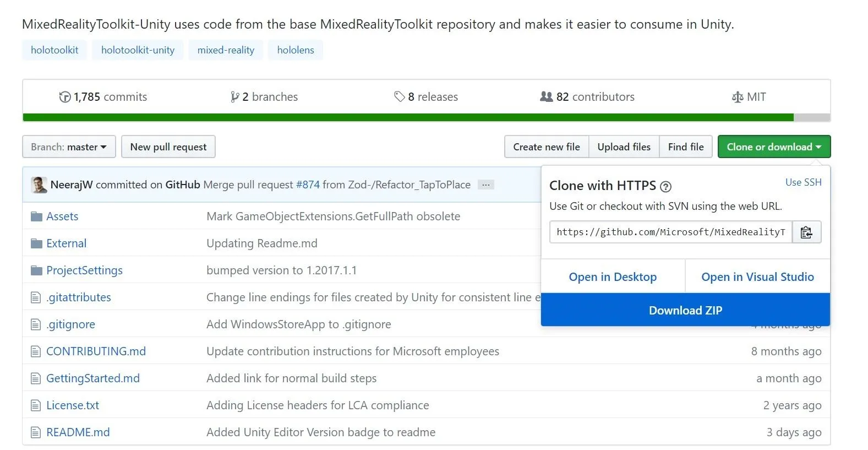Click the .gitattributes file icon
This screenshot has width=868, height=450.
36,297
